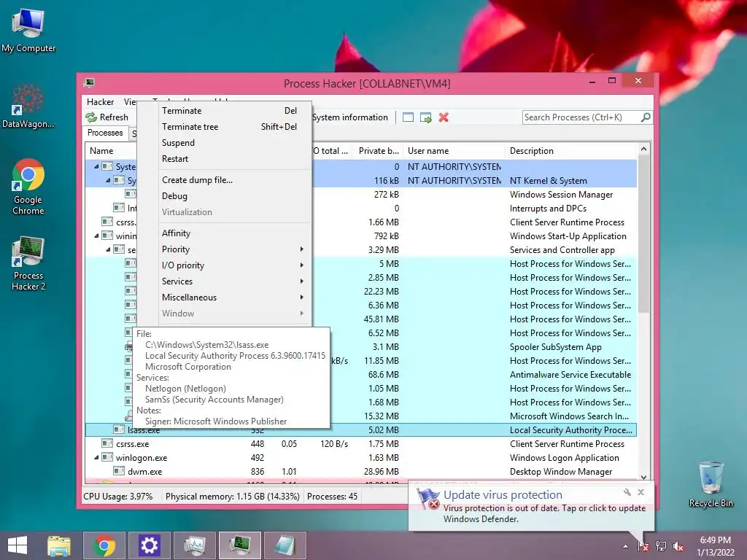Click the network tray icon
Image resolution: width=747 pixels, height=560 pixels.
pyautogui.click(x=661, y=545)
